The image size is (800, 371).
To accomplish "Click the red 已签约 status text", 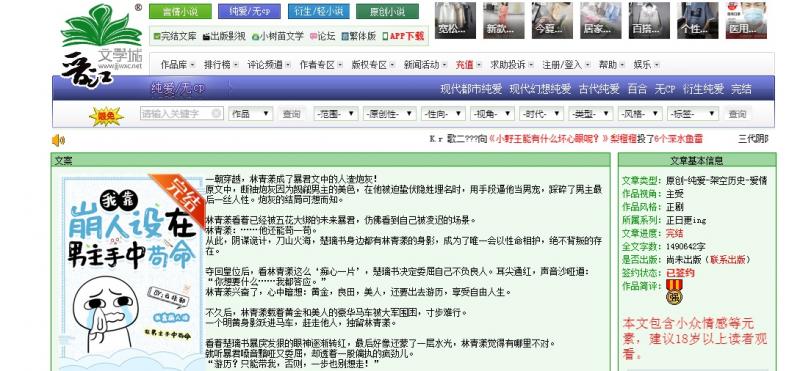I will pos(680,273).
